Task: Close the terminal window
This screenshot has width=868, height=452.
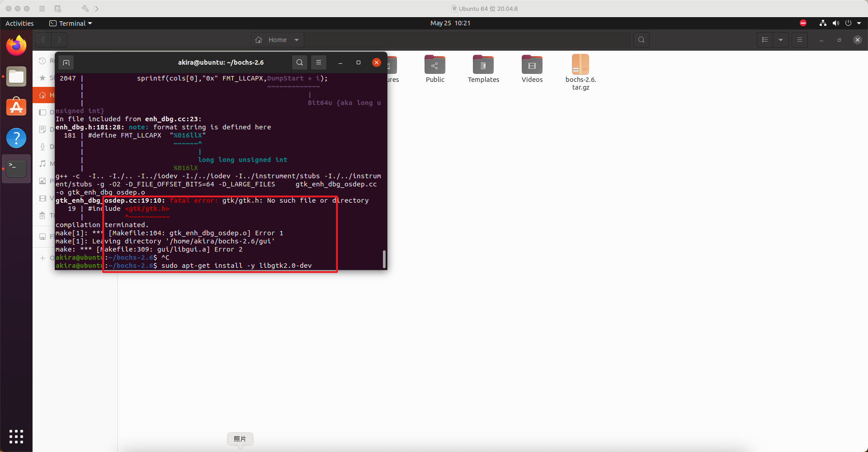Action: click(376, 62)
